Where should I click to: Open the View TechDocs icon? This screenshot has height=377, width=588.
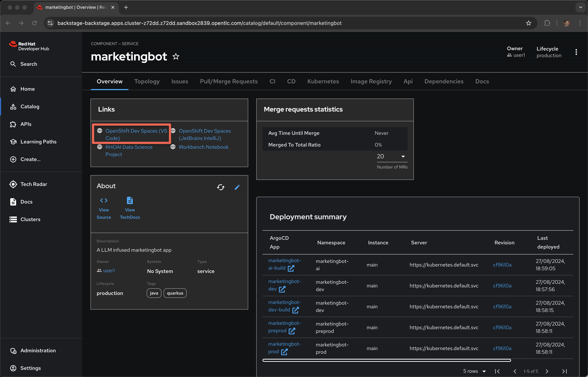[x=130, y=200]
